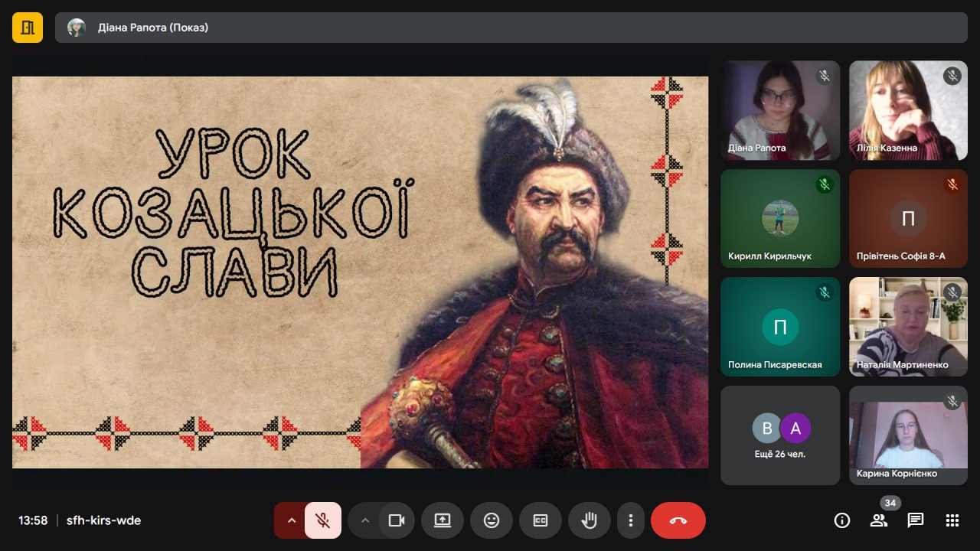The height and width of the screenshot is (551, 980).
Task: Open more options three-dot menu
Action: 631,520
